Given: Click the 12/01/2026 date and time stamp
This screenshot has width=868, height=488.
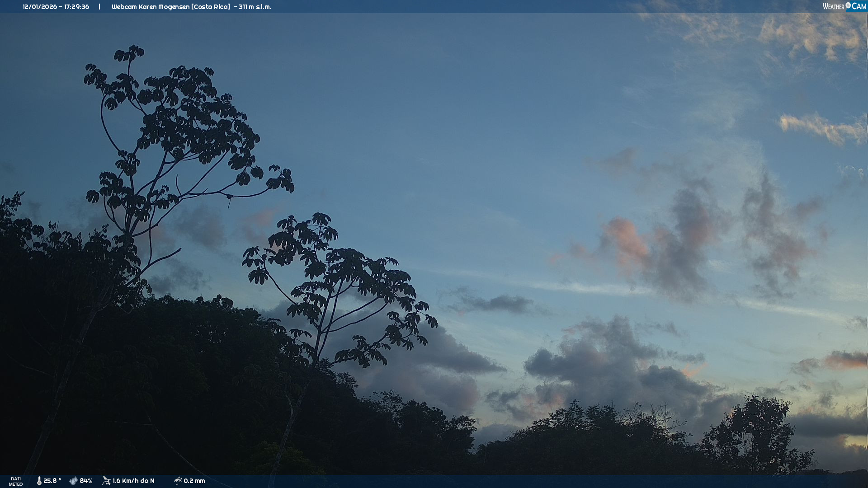Looking at the screenshot, I should (x=56, y=7).
